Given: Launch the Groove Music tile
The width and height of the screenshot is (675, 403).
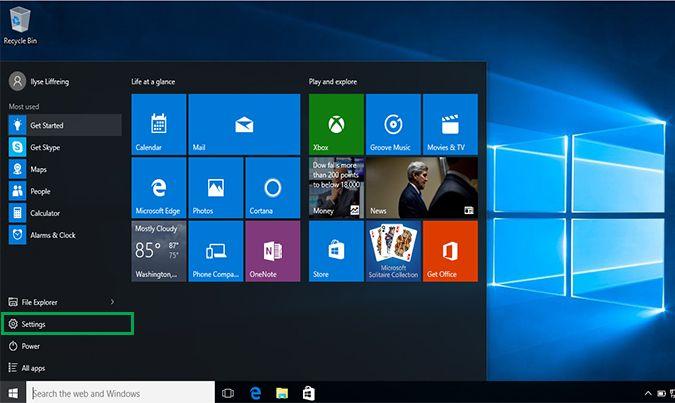Looking at the screenshot, I should (393, 124).
